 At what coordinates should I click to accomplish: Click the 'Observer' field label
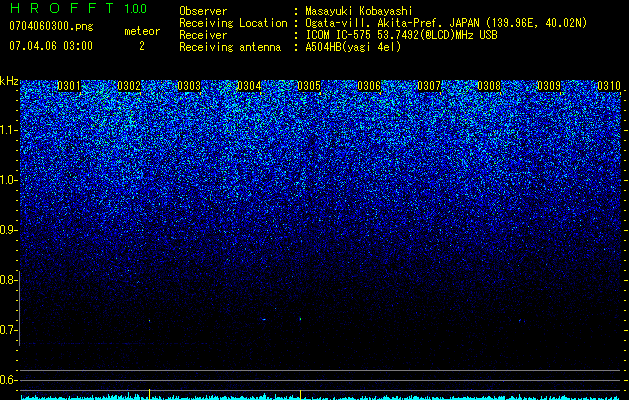click(203, 11)
